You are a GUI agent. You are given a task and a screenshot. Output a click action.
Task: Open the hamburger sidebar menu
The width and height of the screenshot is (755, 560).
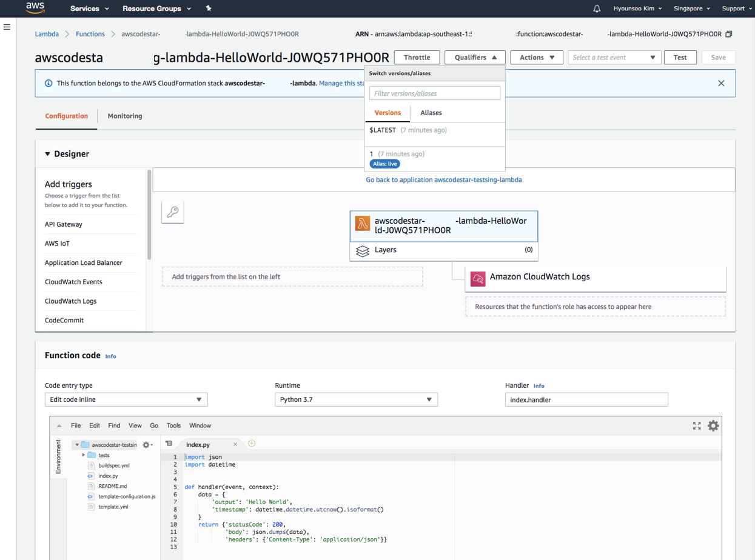(7, 27)
